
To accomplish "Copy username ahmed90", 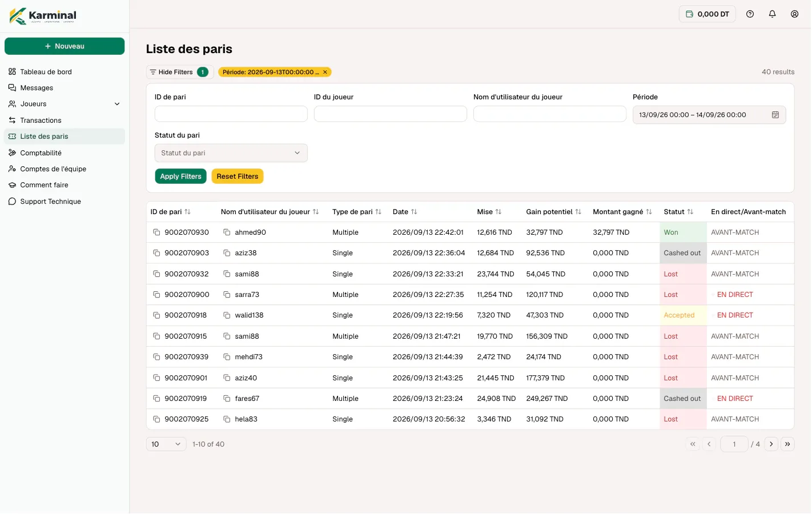I will tap(227, 232).
